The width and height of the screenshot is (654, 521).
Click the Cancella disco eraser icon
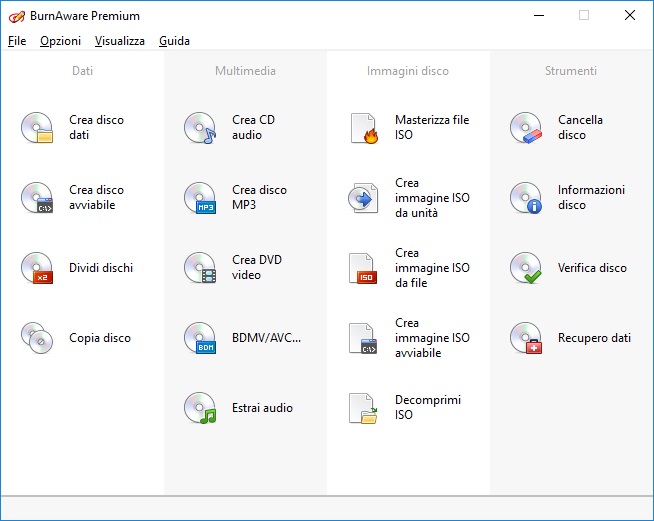pyautogui.click(x=526, y=128)
